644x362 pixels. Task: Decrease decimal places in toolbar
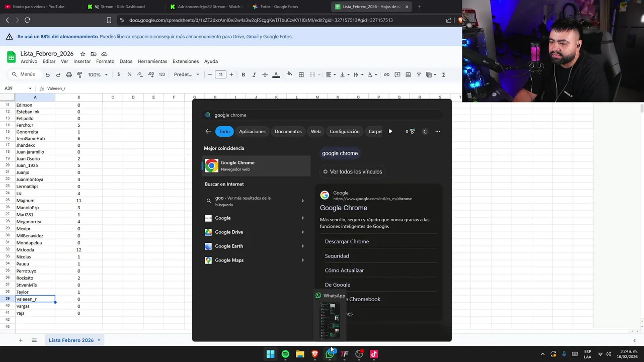140,74
